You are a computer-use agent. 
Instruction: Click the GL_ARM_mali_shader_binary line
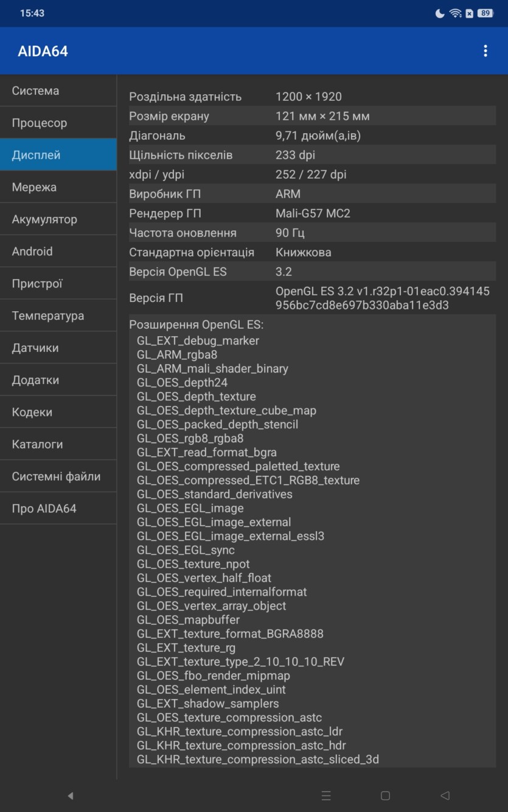(212, 369)
